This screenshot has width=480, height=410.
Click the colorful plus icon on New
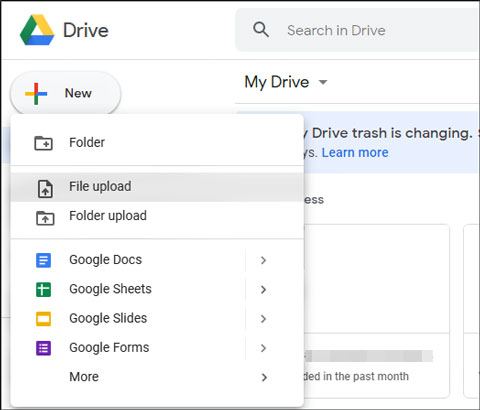click(x=36, y=94)
